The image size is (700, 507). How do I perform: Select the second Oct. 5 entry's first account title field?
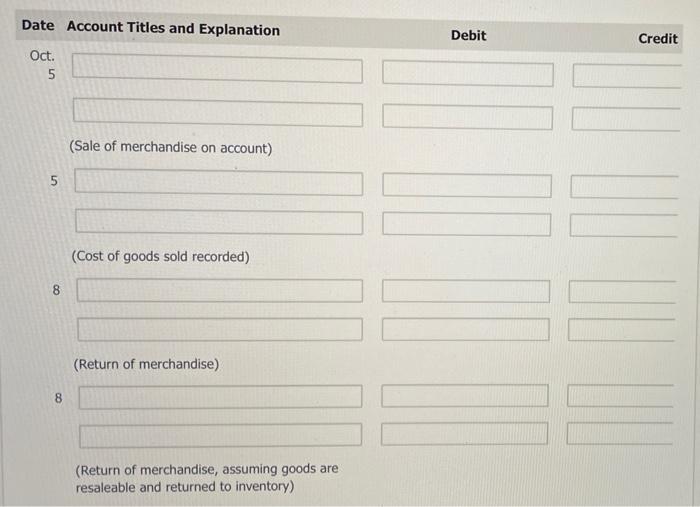click(x=219, y=182)
